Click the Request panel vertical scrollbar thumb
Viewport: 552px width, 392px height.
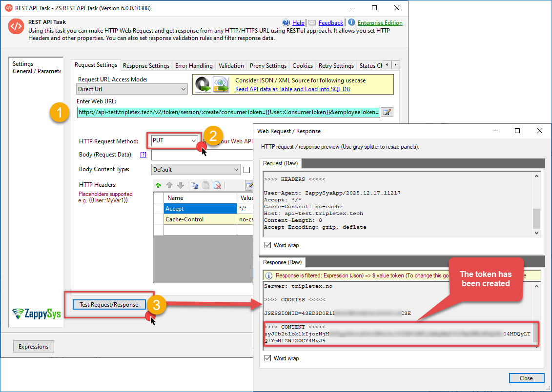(537, 218)
